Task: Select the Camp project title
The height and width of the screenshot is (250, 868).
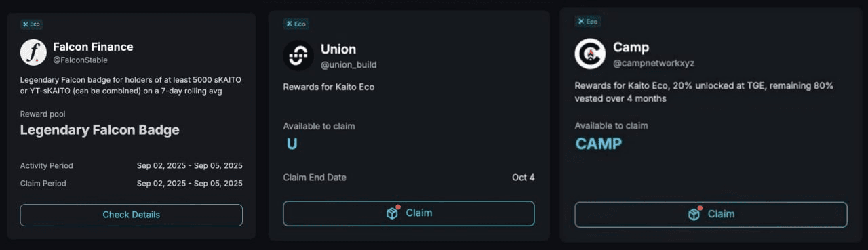Action: (x=631, y=47)
